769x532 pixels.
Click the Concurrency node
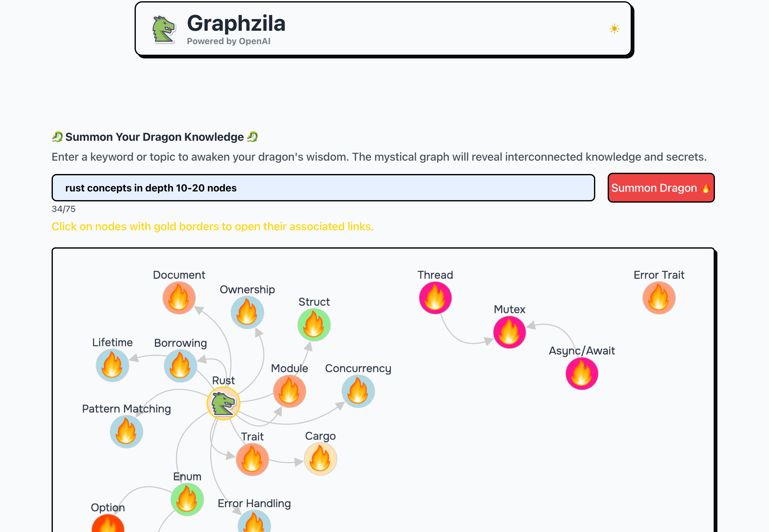click(358, 391)
